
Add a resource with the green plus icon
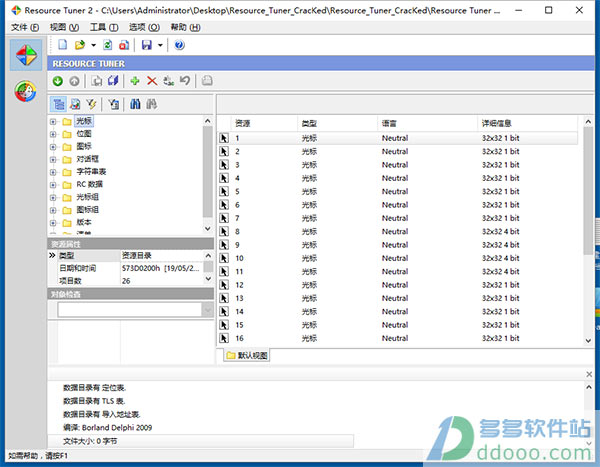[135, 81]
